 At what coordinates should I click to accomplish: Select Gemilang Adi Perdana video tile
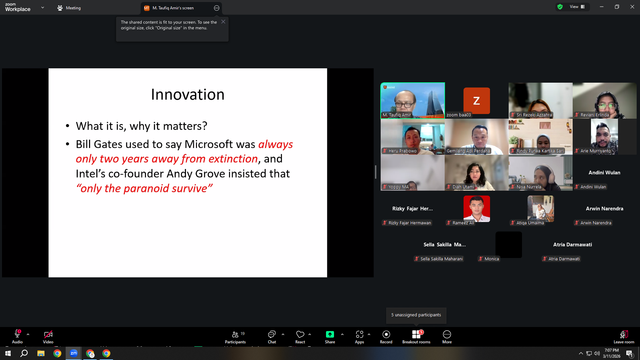click(476, 137)
